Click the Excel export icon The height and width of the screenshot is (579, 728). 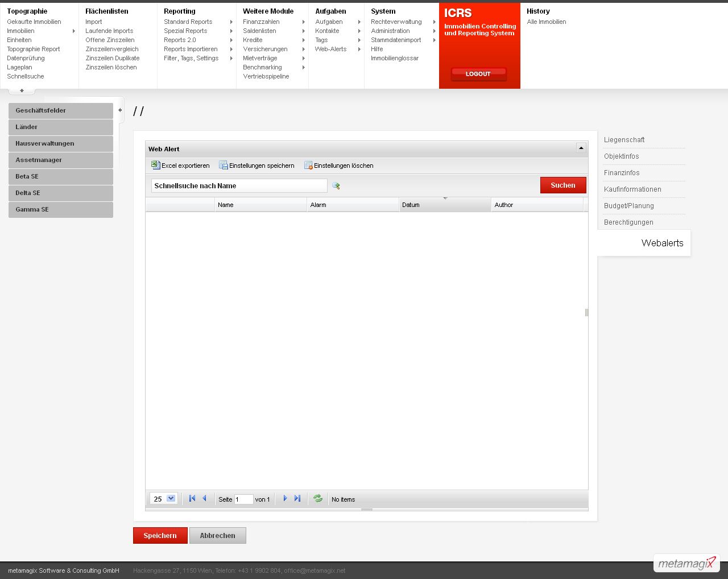[x=155, y=165]
